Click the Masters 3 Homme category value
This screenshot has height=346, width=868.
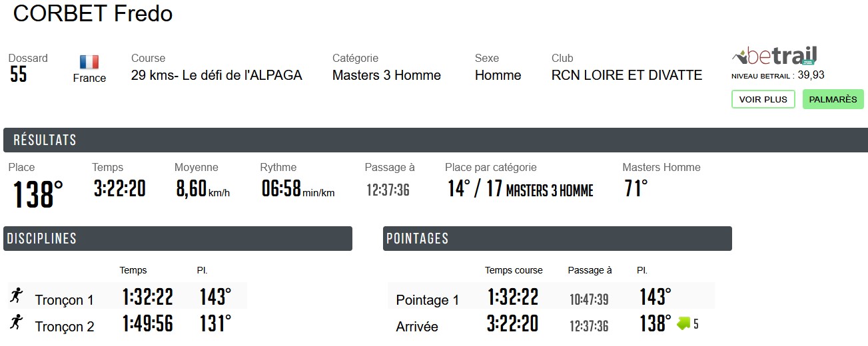click(386, 75)
